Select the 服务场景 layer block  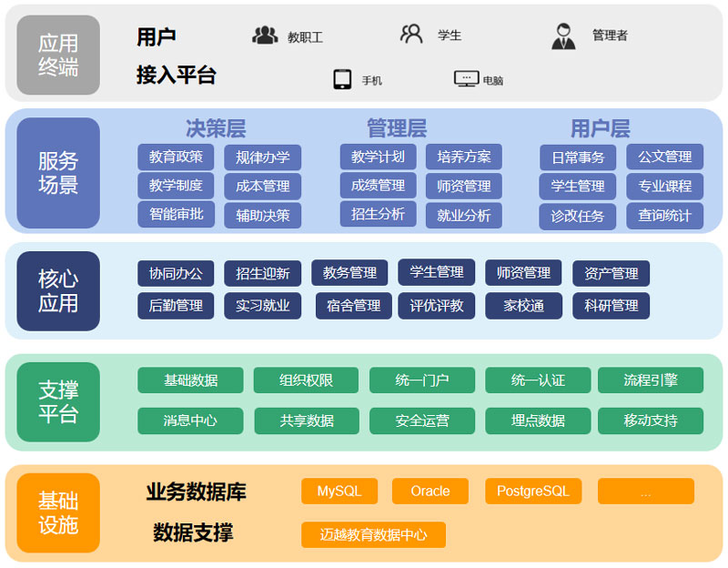[58, 173]
